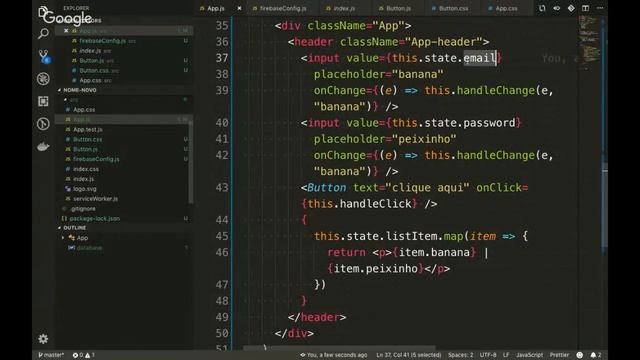Click 'You, a few seconds ago' blame status
This screenshot has width=640, height=360.
point(333,355)
